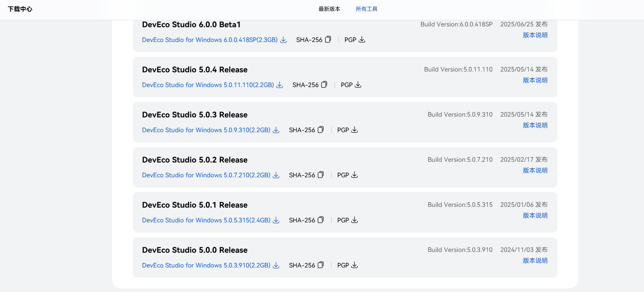
Task: Click the 下载中心 page title
Action: tap(20, 9)
